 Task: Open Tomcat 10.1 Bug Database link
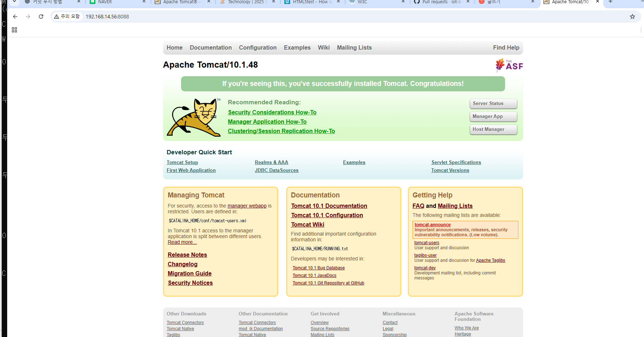pyautogui.click(x=319, y=268)
